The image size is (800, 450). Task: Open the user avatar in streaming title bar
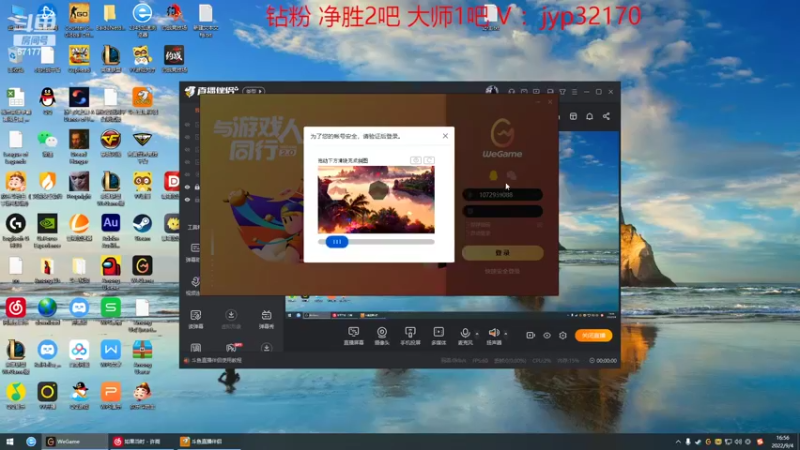pos(491,91)
